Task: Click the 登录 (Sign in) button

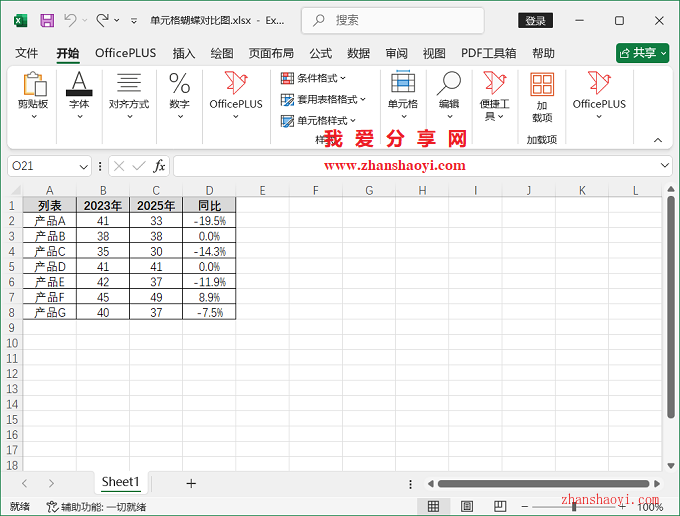Action: (536, 20)
